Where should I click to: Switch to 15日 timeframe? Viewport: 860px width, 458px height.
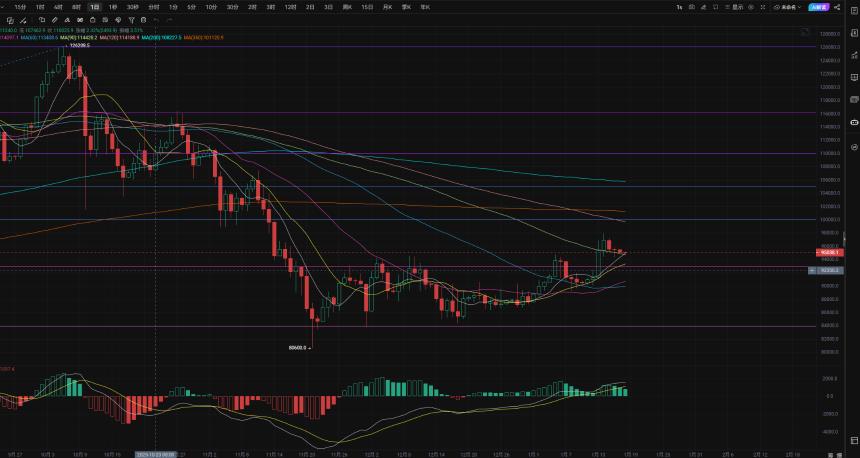[x=367, y=7]
